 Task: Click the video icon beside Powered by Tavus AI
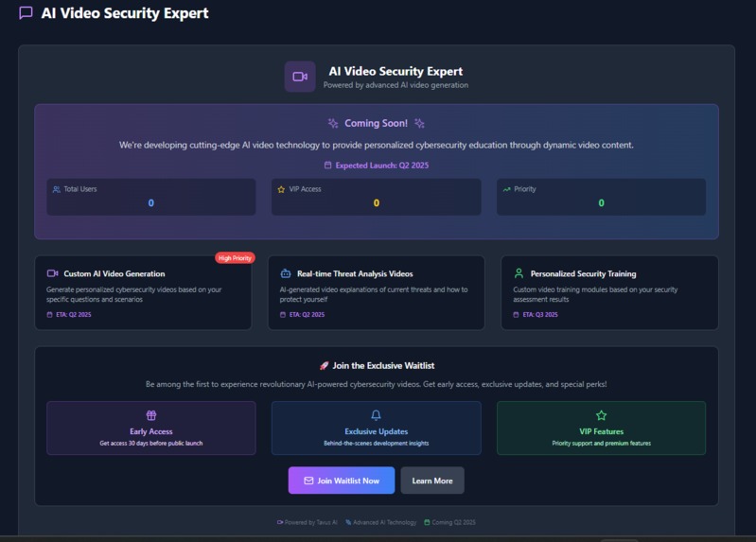pyautogui.click(x=280, y=522)
